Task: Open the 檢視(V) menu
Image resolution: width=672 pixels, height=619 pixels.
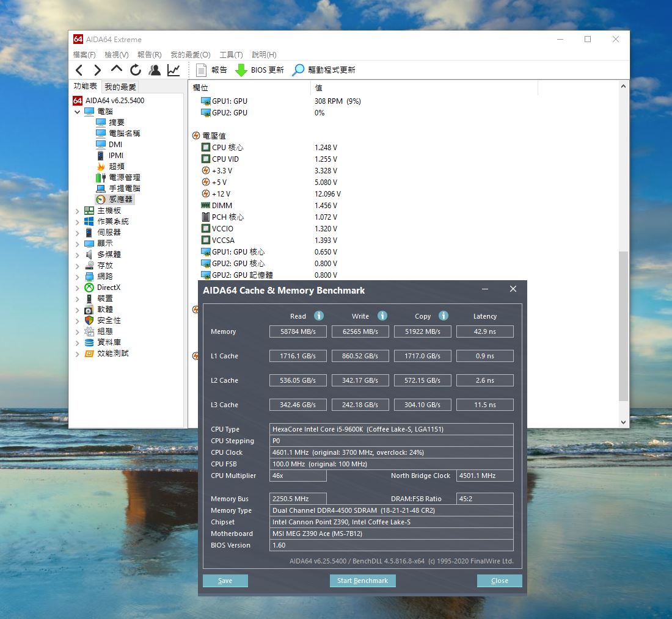Action: click(x=117, y=55)
